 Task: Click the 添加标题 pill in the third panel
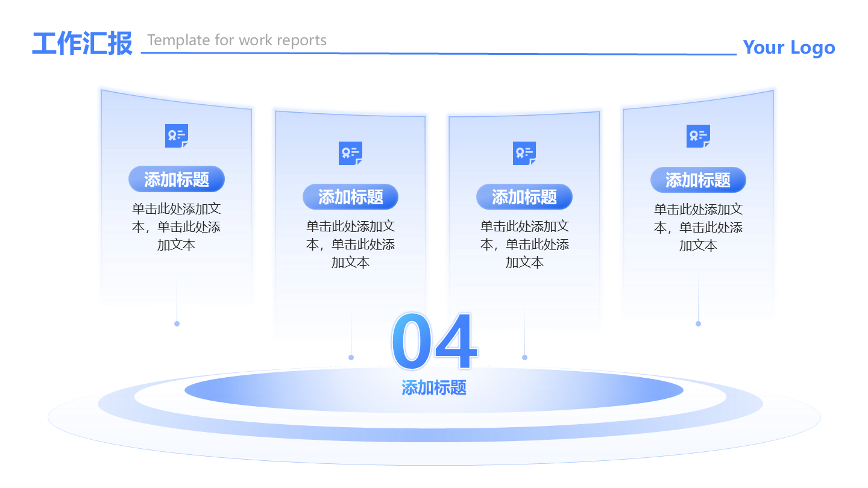point(524,197)
